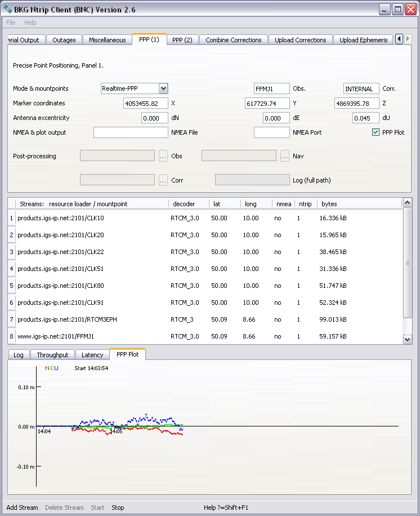Click Add Stream button
Screen dimensions: 420x516
click(23, 508)
